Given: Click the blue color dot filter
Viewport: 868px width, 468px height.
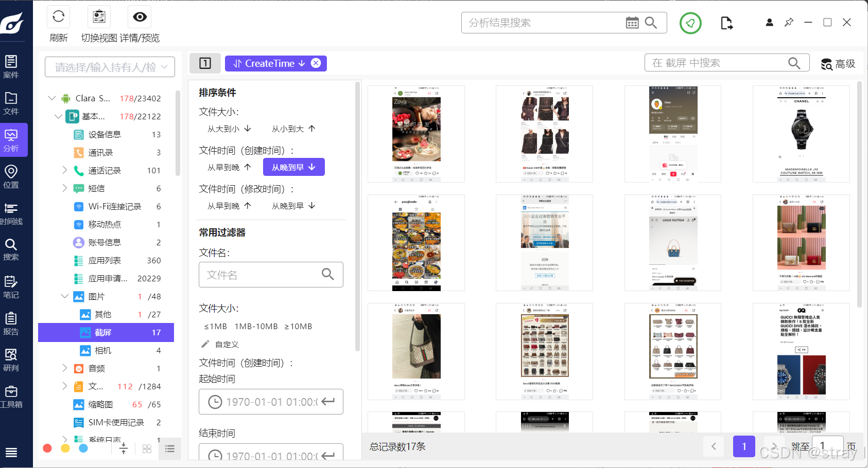Looking at the screenshot, I should point(83,448).
